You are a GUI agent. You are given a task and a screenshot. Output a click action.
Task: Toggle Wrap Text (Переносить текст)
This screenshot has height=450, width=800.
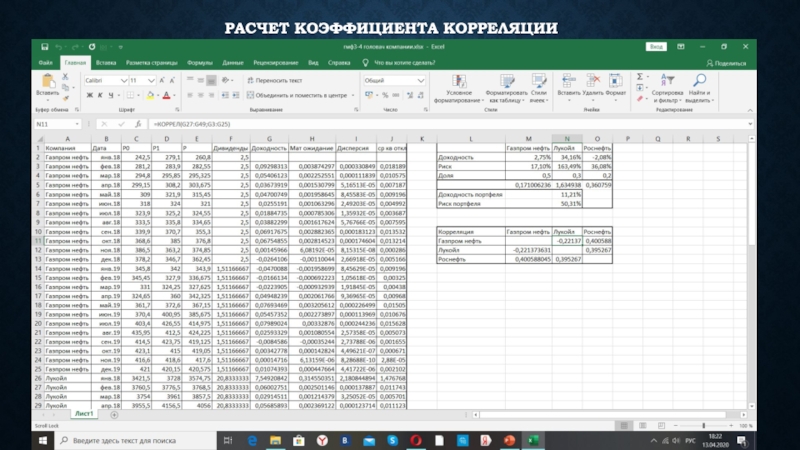tap(275, 81)
